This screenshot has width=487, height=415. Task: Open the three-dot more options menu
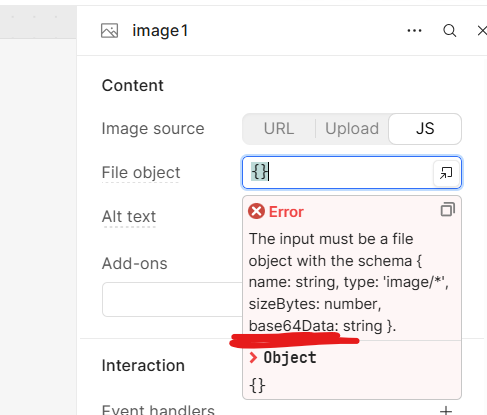[x=414, y=31]
